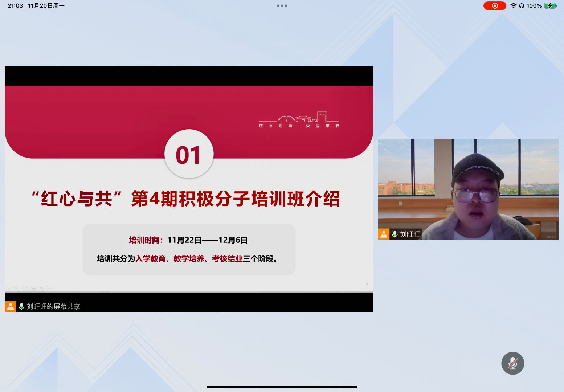Click the microphone icon on the screen share bar
Viewport: 564px width, 392px height.
click(21, 306)
